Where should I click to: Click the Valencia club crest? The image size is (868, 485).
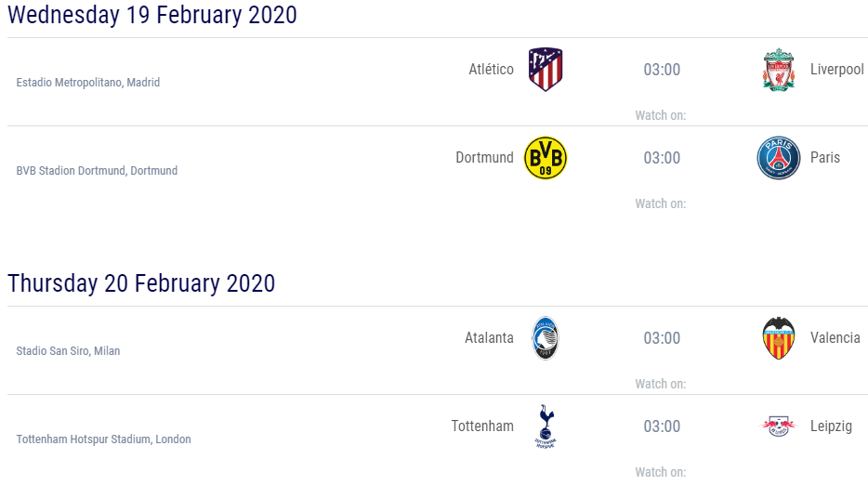point(779,337)
